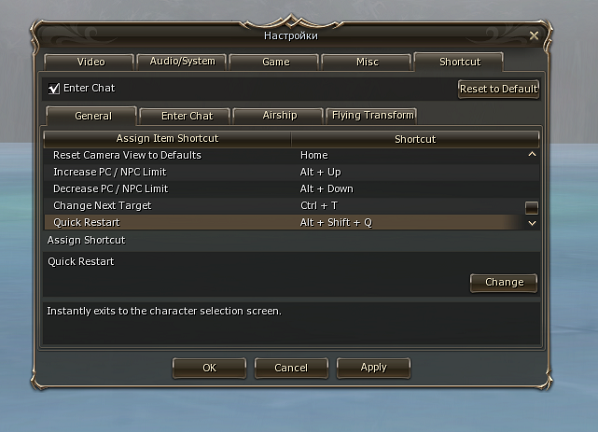Select the Enter Chat shortcut sub-tab
Image resolution: width=598 pixels, height=432 pixels.
[x=186, y=116]
